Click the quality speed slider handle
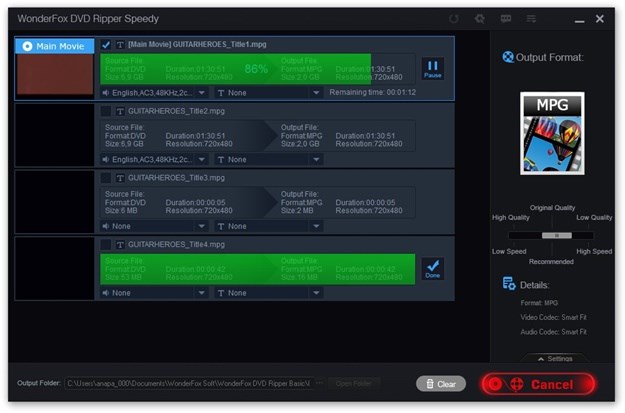625x413 pixels. pyautogui.click(x=556, y=236)
